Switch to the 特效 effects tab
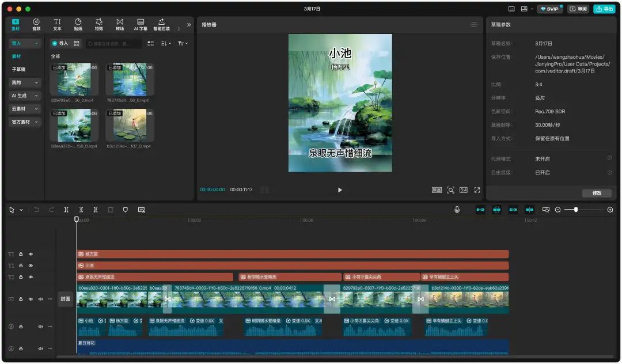This screenshot has width=622, height=364. (99, 24)
